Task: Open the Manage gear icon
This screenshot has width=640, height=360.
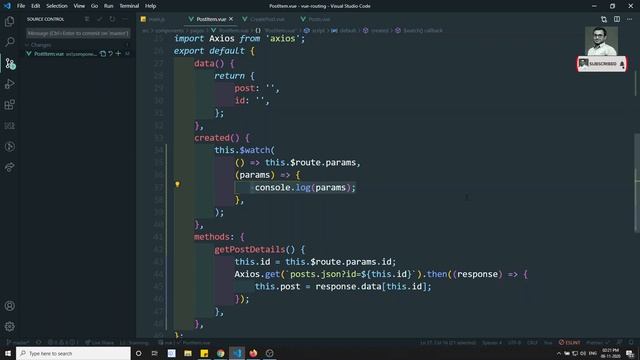Action: pyautogui.click(x=9, y=327)
